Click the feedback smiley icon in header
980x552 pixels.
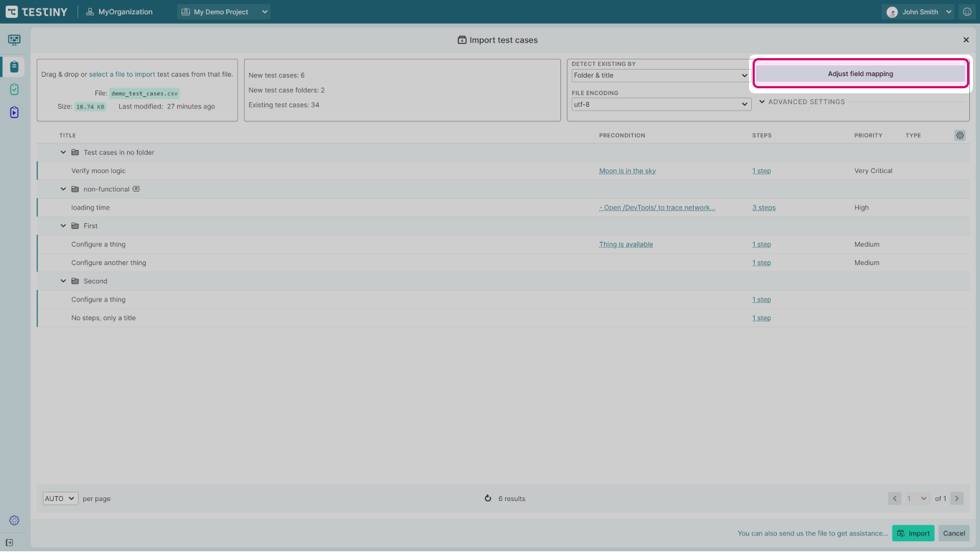pos(967,12)
